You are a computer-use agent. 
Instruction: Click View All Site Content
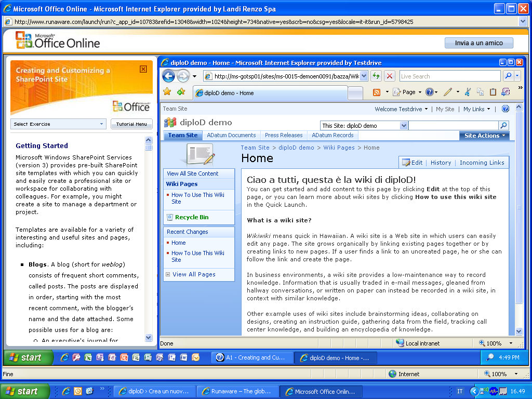coord(192,174)
